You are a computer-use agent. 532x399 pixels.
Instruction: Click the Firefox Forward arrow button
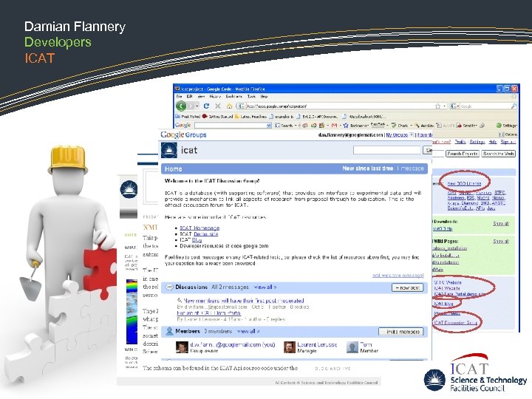[x=191, y=106]
